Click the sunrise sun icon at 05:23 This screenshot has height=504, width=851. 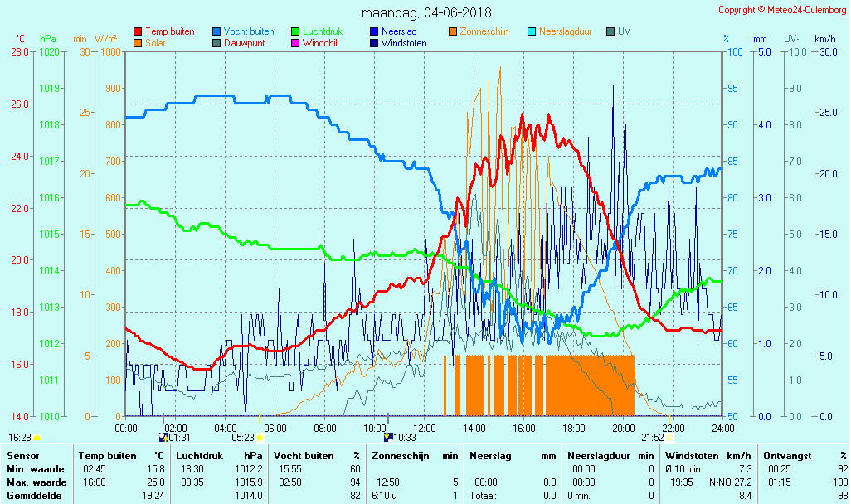(260, 438)
